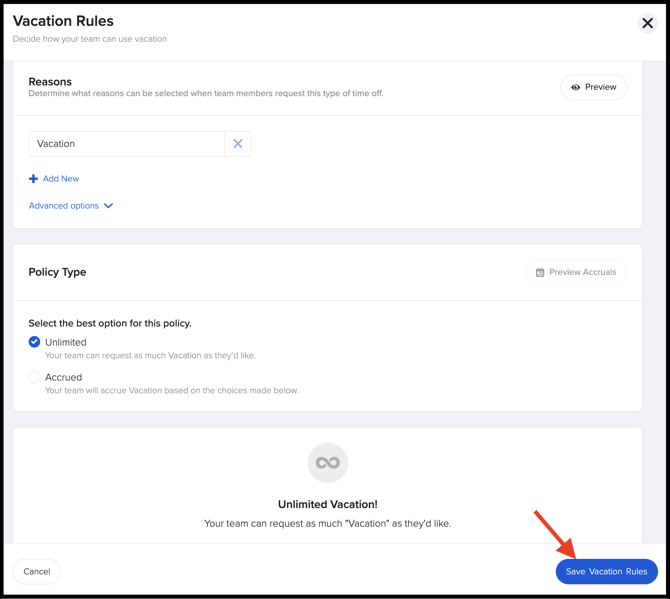Viewport: 670px width, 599px height.
Task: Click the Reasons section heading
Action: click(x=50, y=82)
